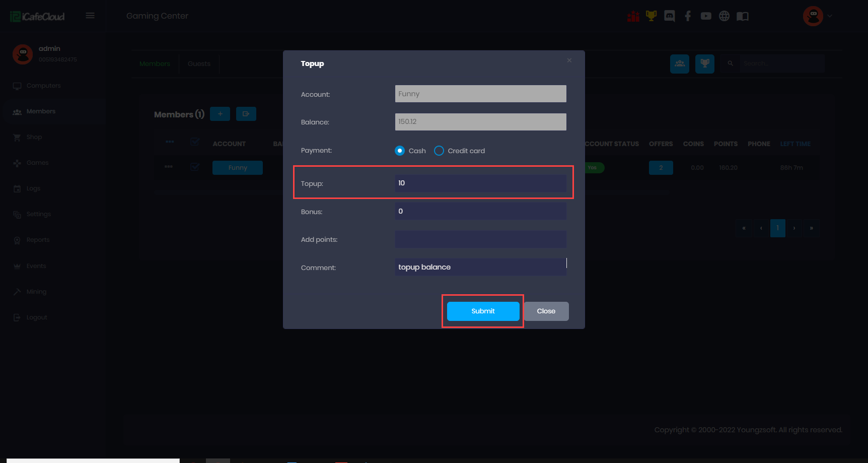
Task: Open the gold trophy icon in header
Action: pyautogui.click(x=651, y=16)
